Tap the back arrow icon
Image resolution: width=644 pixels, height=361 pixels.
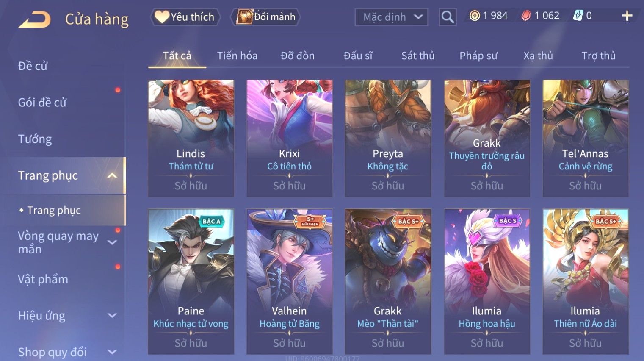tap(35, 19)
